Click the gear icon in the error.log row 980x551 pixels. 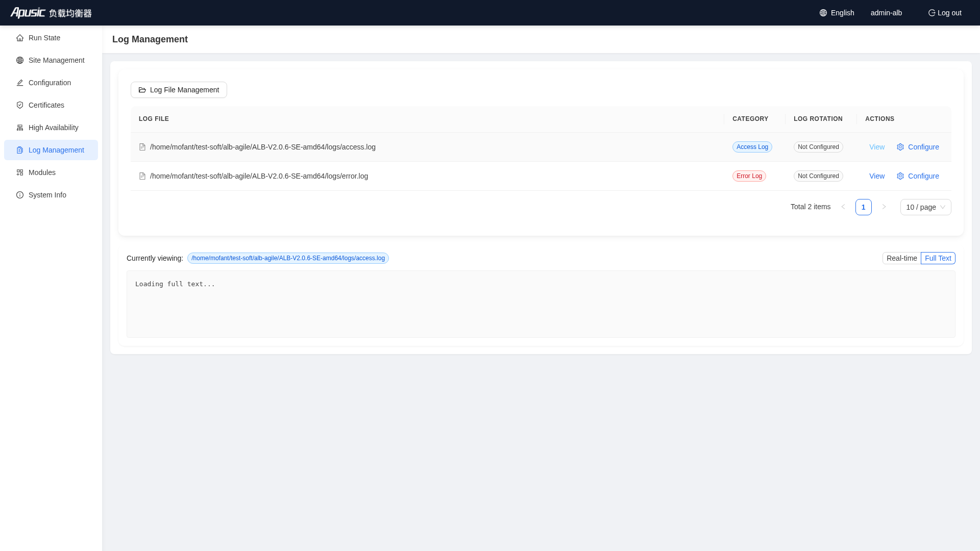pyautogui.click(x=900, y=176)
